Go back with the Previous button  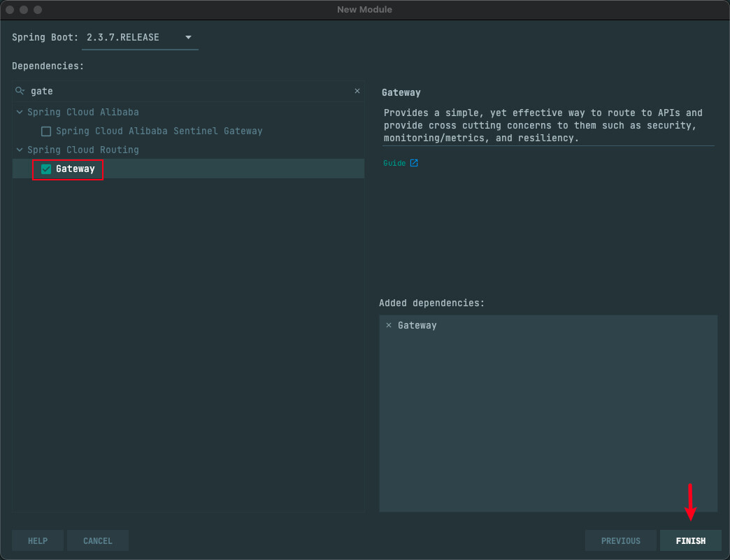tap(621, 540)
